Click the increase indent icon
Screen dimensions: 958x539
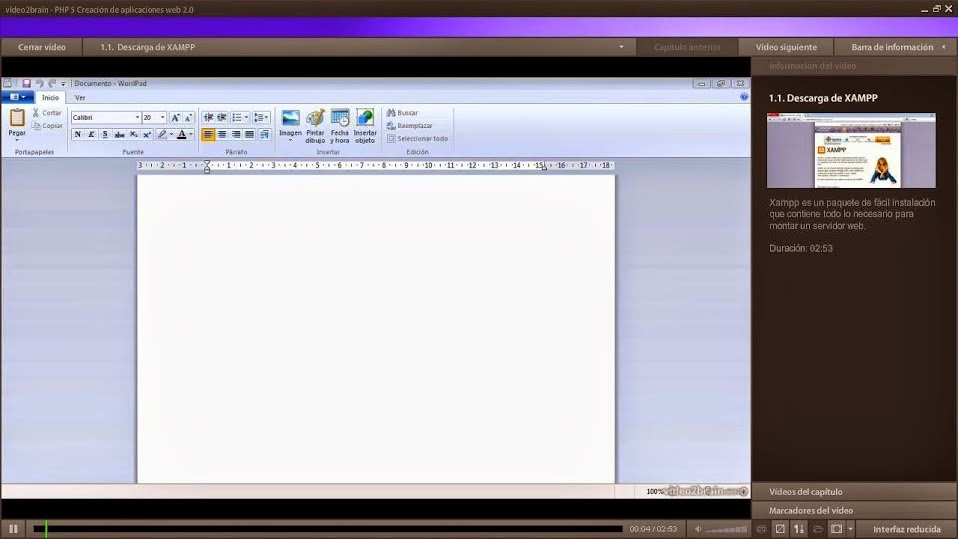222,117
